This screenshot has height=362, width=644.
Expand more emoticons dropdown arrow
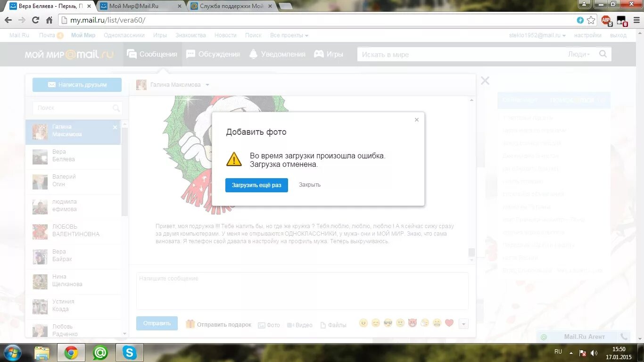463,324
